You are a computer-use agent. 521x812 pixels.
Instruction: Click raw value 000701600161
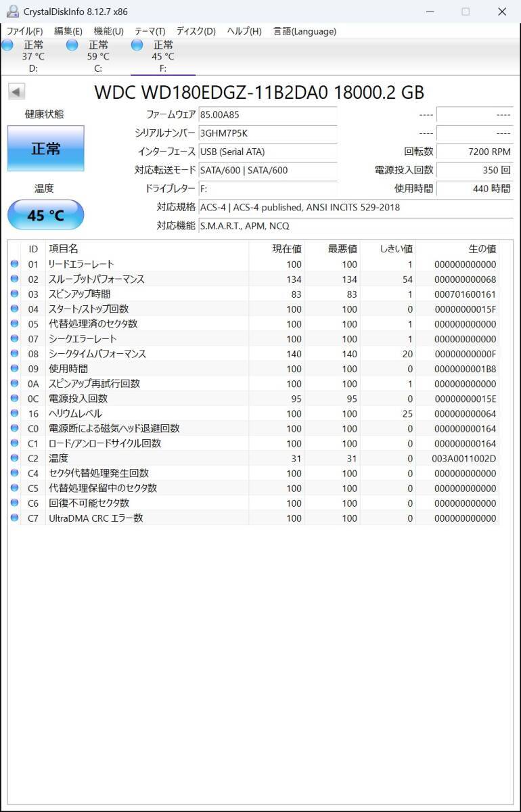pyautogui.click(x=465, y=294)
